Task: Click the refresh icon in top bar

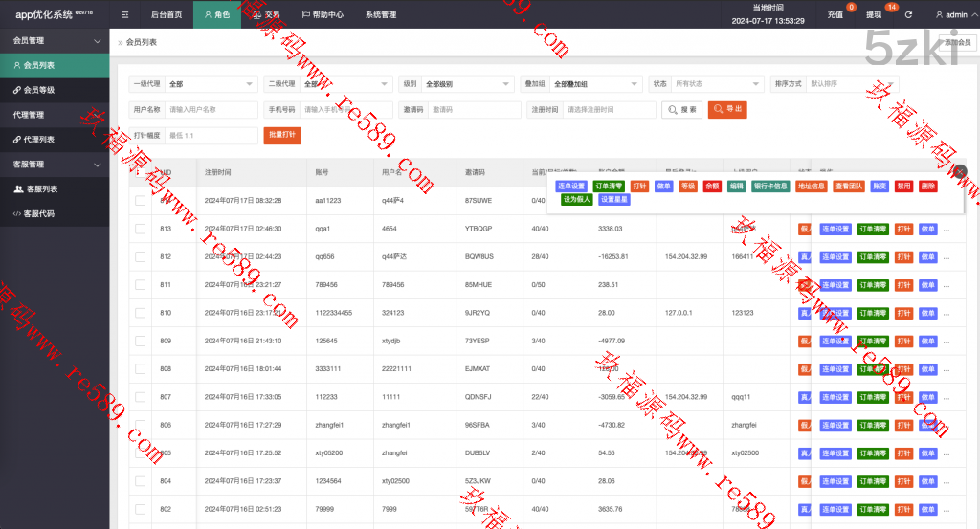Action: coord(908,15)
